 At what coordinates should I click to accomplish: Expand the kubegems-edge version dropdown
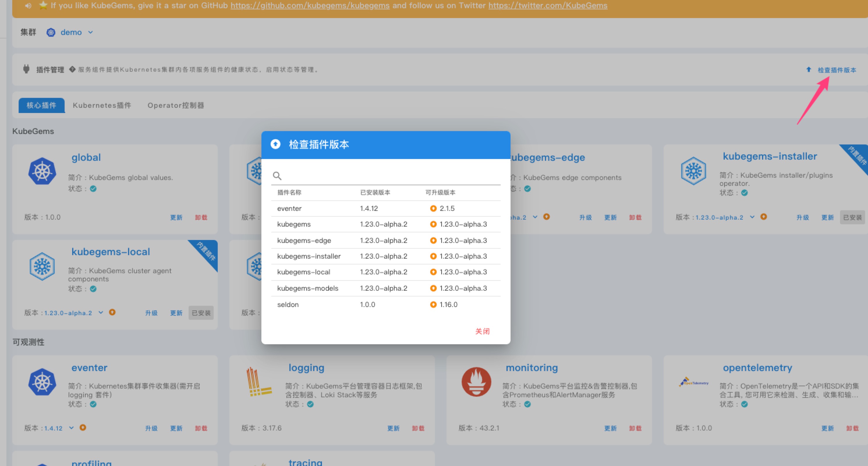point(535,217)
